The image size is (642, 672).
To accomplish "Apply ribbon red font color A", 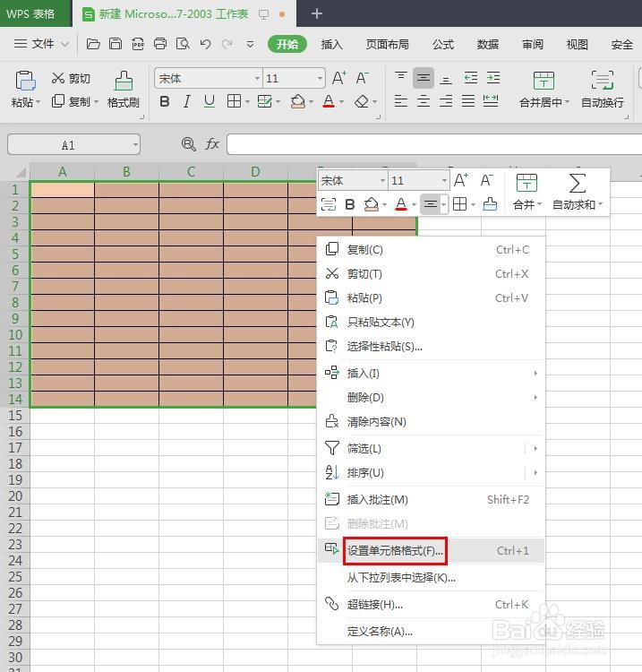I will click(329, 101).
